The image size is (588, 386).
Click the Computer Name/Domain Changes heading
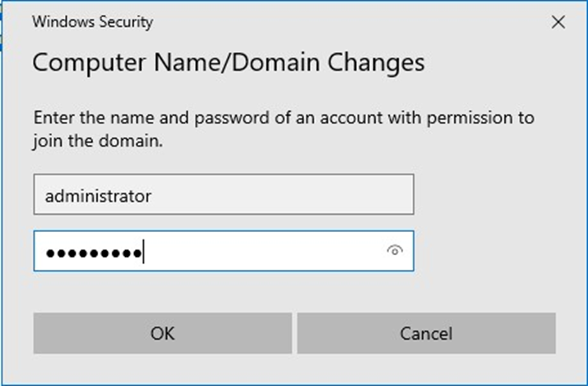point(228,62)
